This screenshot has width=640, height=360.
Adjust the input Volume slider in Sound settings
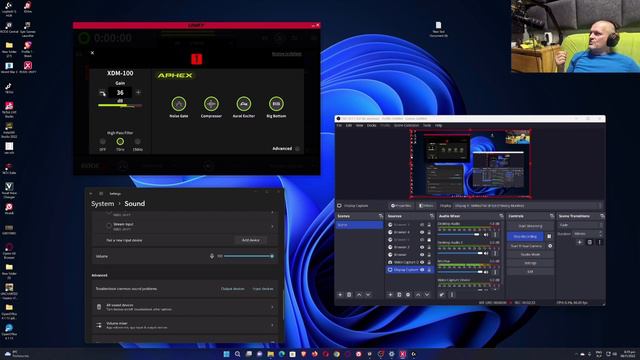click(249, 256)
